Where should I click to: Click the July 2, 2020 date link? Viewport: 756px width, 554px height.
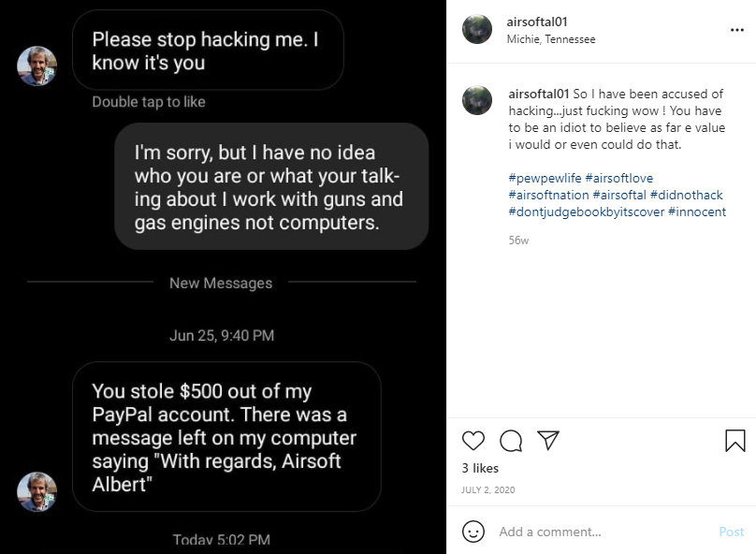[487, 489]
